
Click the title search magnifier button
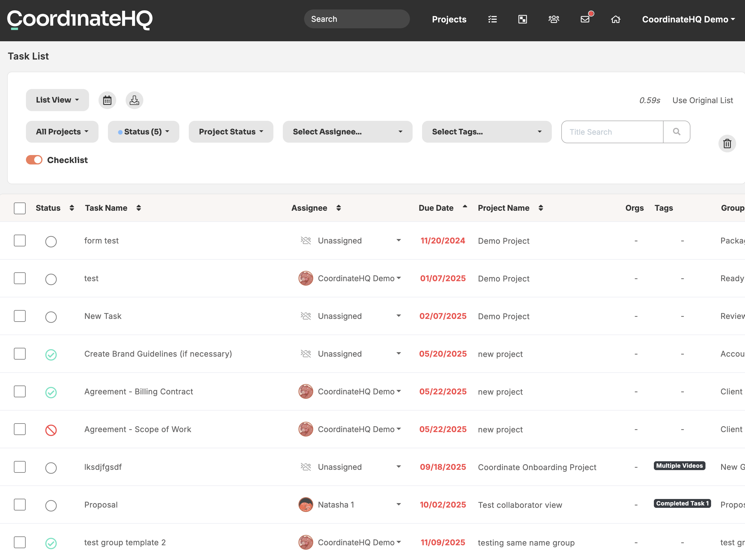point(676,132)
